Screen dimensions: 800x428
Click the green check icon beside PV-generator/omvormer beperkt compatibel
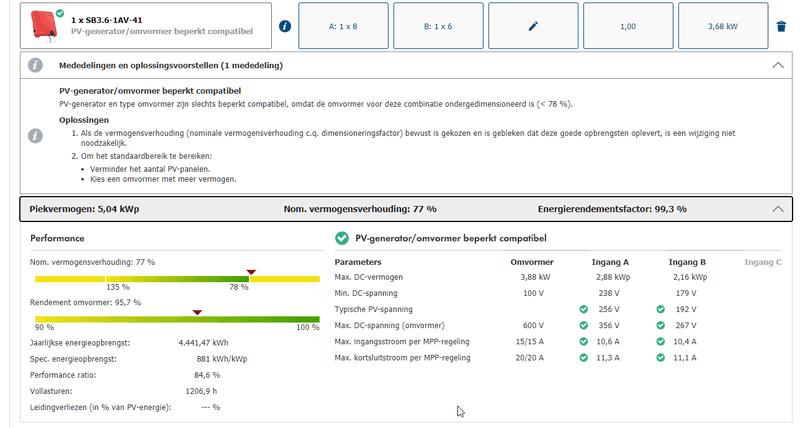[342, 238]
